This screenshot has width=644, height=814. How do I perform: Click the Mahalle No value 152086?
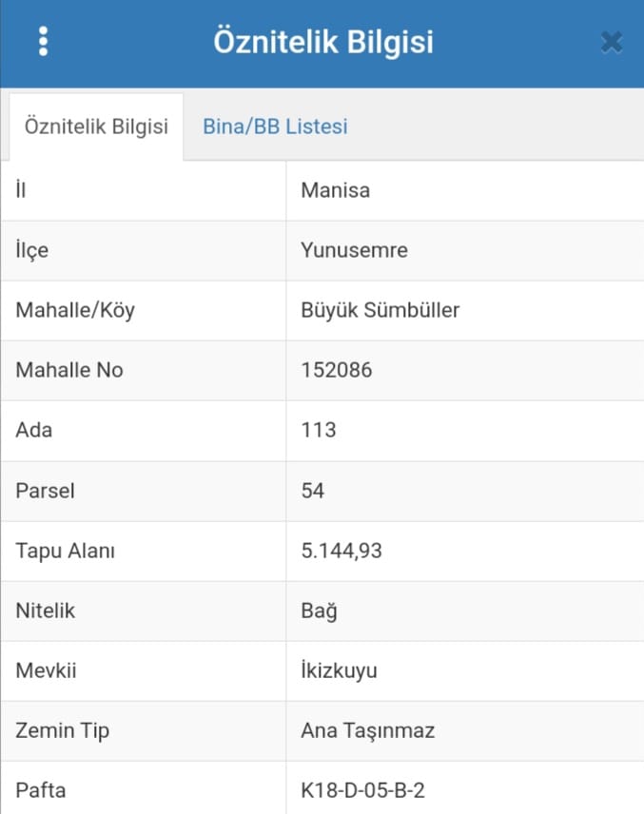click(337, 370)
